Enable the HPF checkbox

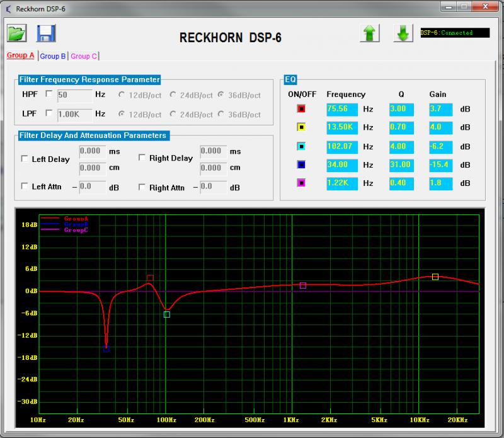pos(49,95)
